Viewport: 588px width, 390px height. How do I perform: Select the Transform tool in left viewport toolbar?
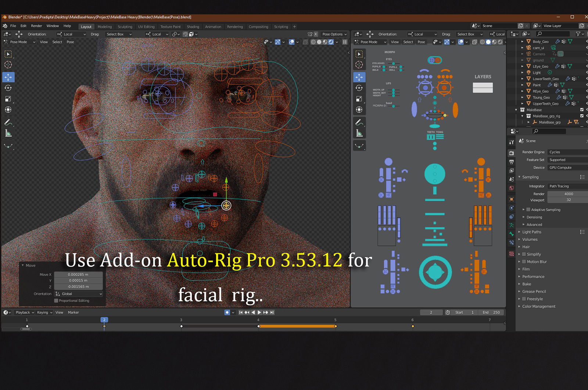[x=8, y=110]
